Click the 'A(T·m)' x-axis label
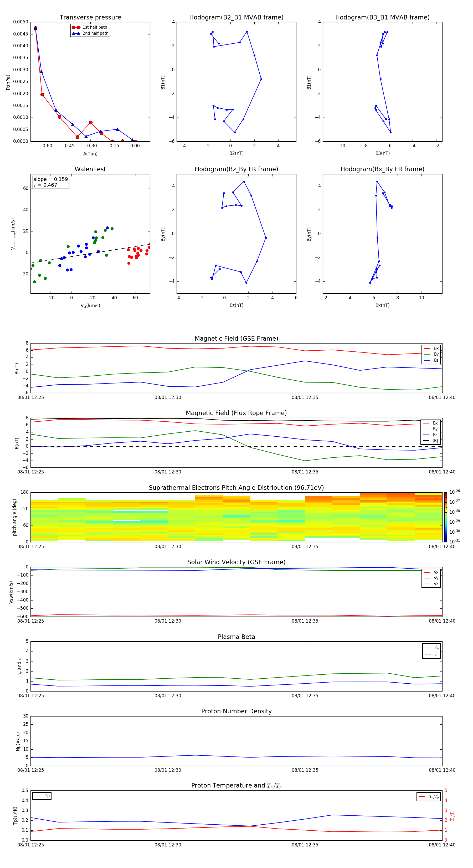 90,154
